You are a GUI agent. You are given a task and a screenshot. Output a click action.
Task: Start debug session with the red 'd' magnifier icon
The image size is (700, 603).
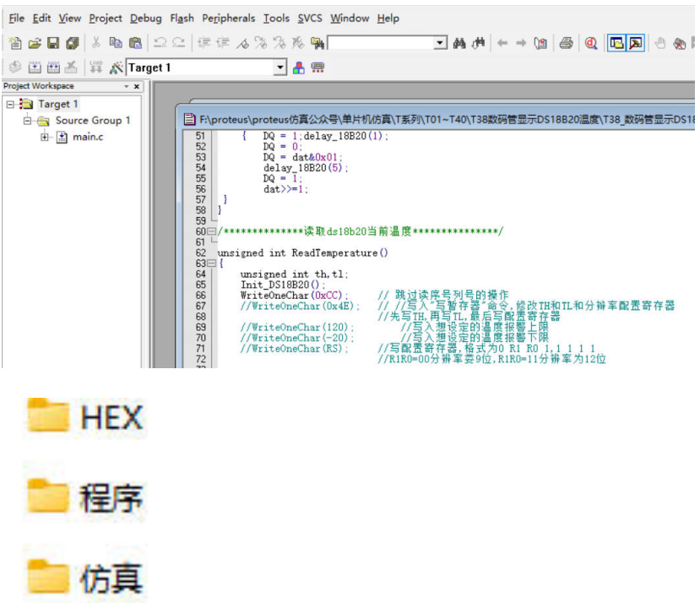click(591, 43)
